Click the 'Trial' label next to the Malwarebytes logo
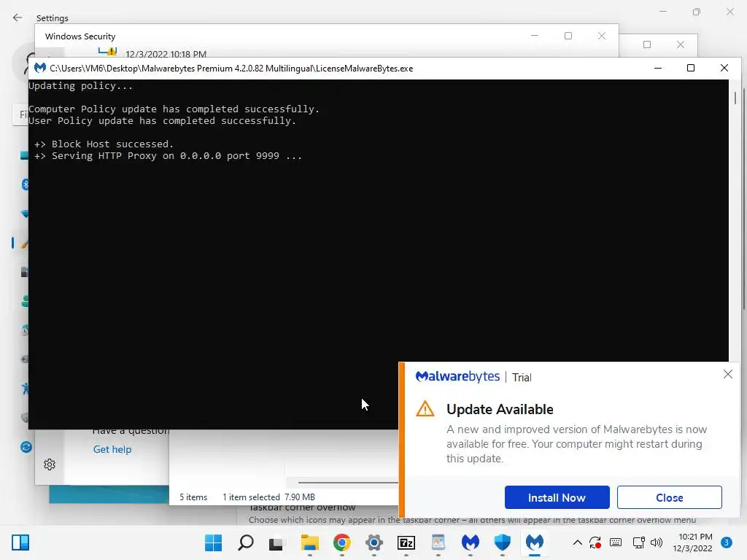Viewport: 747px width, 560px height. pos(522,377)
